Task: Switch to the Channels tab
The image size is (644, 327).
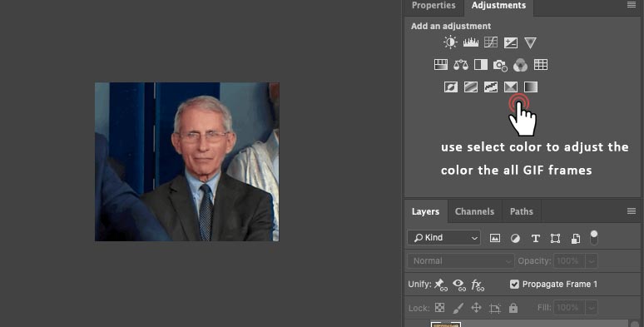Action: (474, 211)
